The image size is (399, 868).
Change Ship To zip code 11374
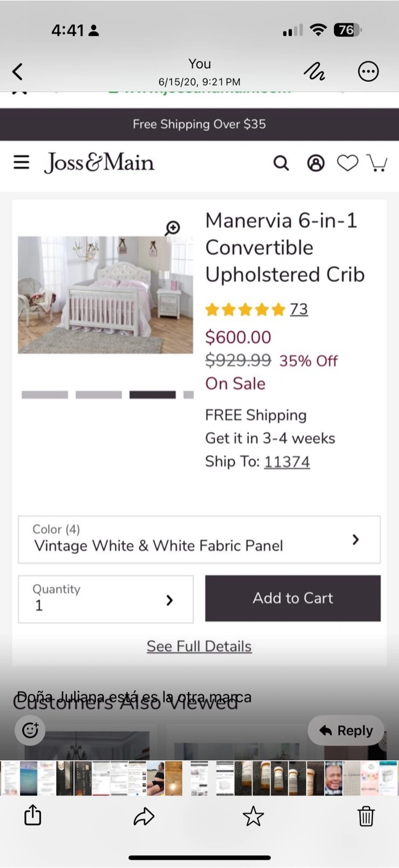pyautogui.click(x=287, y=462)
